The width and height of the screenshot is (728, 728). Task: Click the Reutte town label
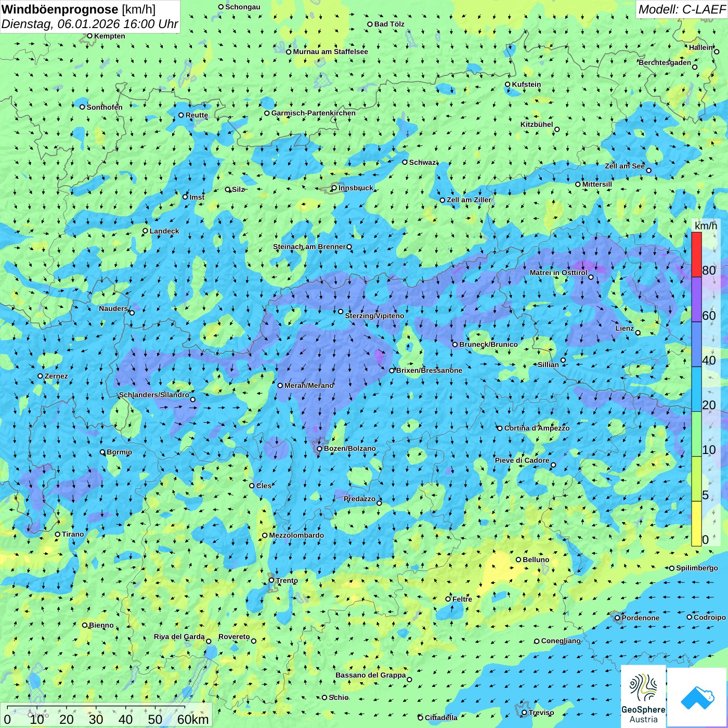point(197,115)
